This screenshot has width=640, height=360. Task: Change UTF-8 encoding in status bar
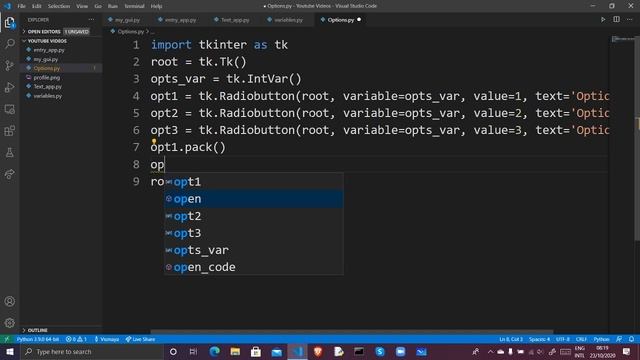point(562,339)
